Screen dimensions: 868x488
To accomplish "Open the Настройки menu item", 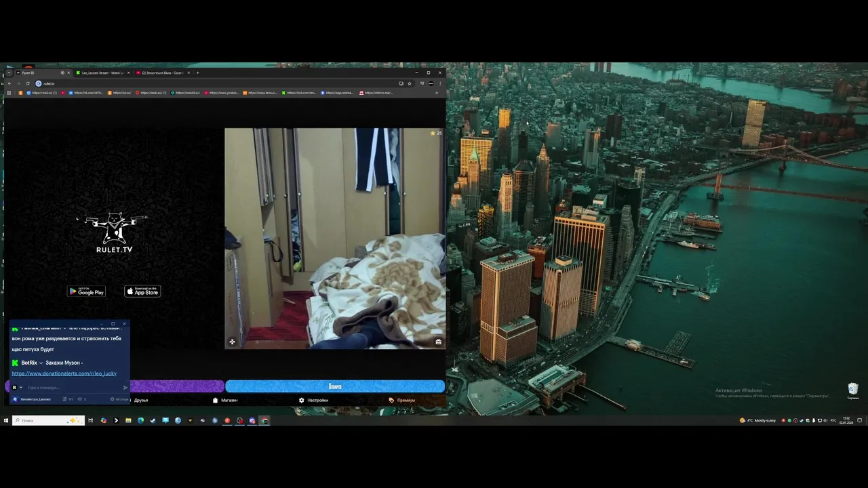I will [313, 400].
